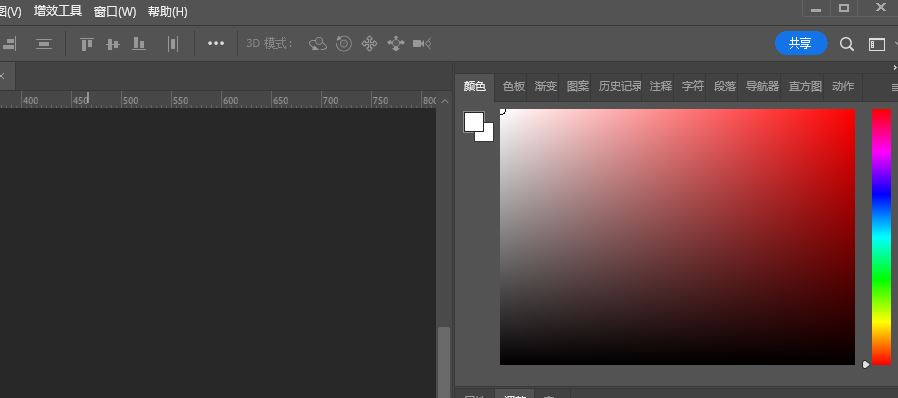The image size is (898, 398).
Task: Click the foreground color swatch
Action: (473, 121)
